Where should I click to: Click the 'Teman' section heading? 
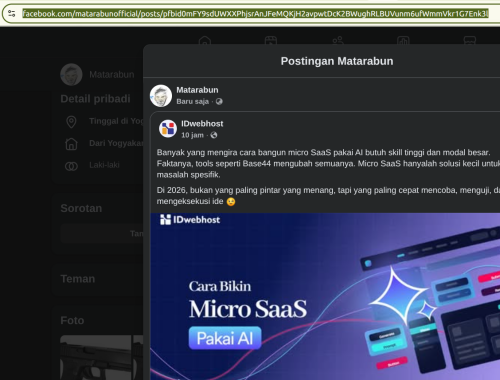(x=78, y=279)
